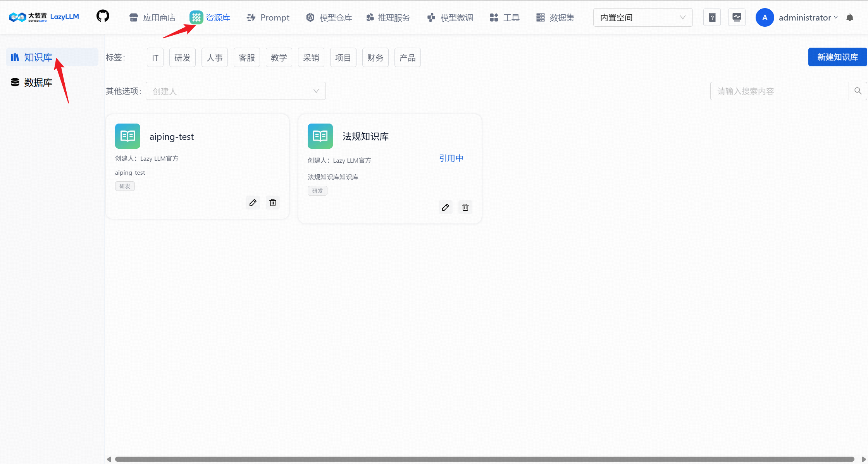Expand the 创建人 dropdown
The height and width of the screenshot is (464, 868).
[235, 91]
